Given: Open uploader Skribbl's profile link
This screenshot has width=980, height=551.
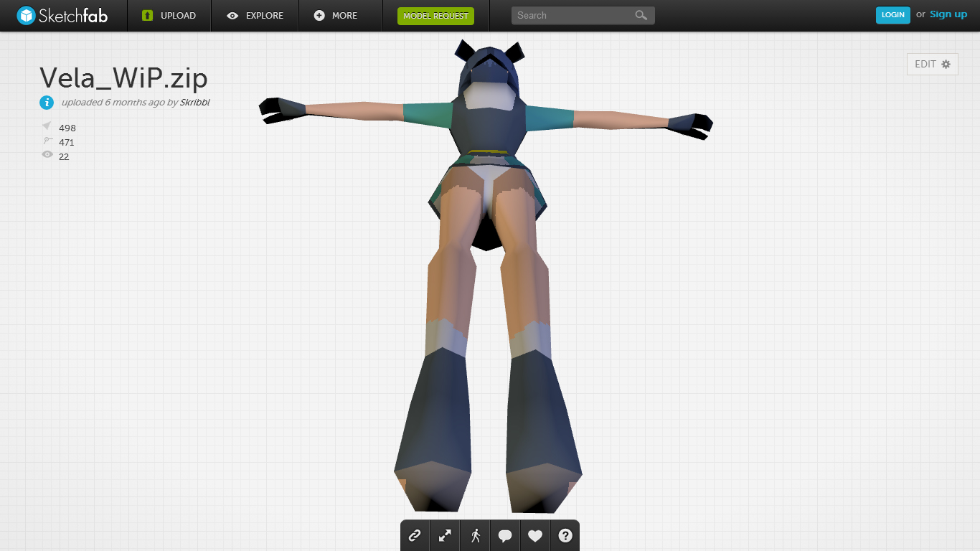Looking at the screenshot, I should click(x=194, y=103).
